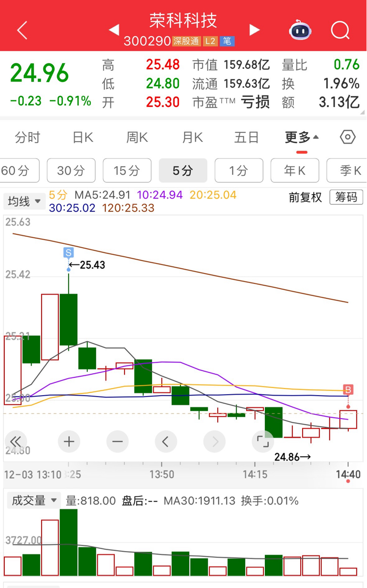Tap change percent -0.91%
The width and height of the screenshot is (367, 588).
[71, 101]
